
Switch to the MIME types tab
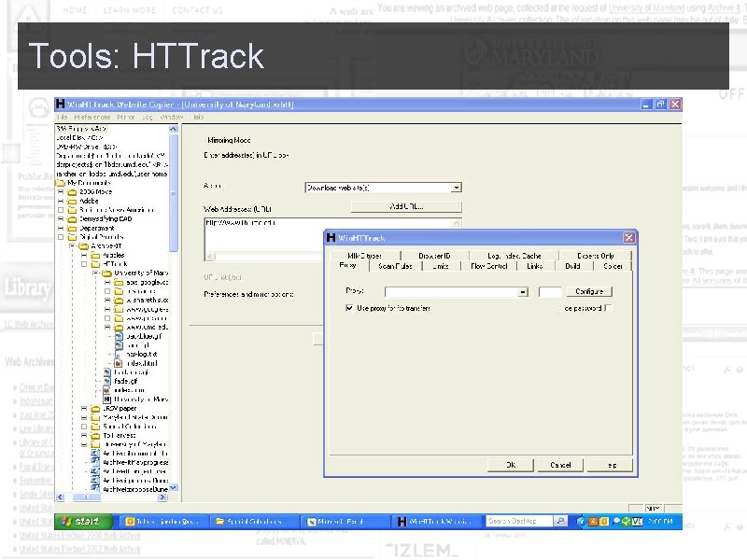(x=364, y=256)
